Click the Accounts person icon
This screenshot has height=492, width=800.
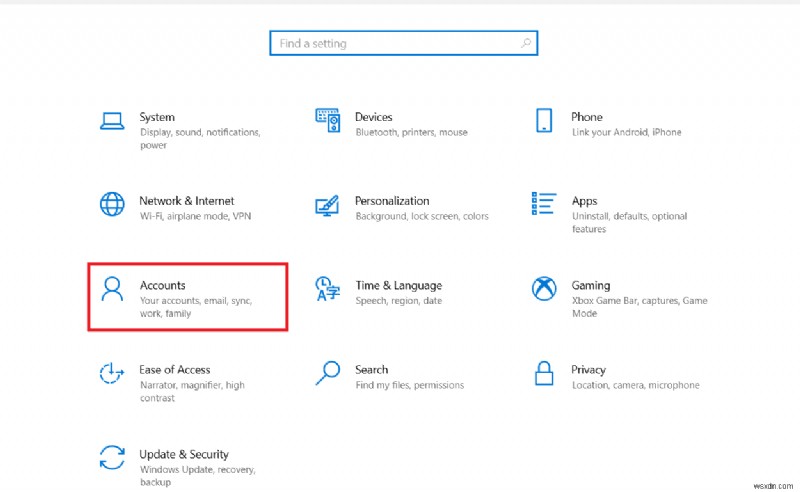point(112,289)
